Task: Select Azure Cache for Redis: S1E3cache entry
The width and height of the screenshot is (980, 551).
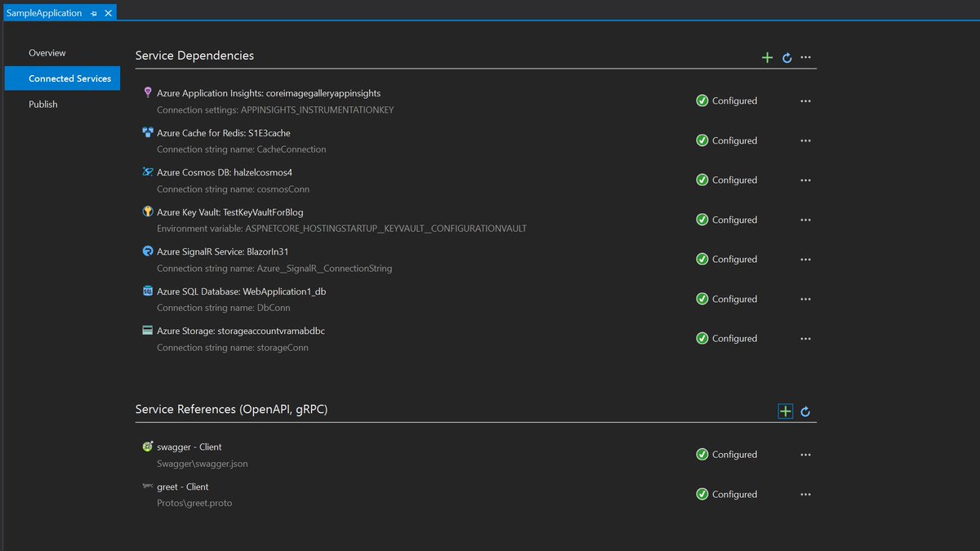Action: click(224, 133)
